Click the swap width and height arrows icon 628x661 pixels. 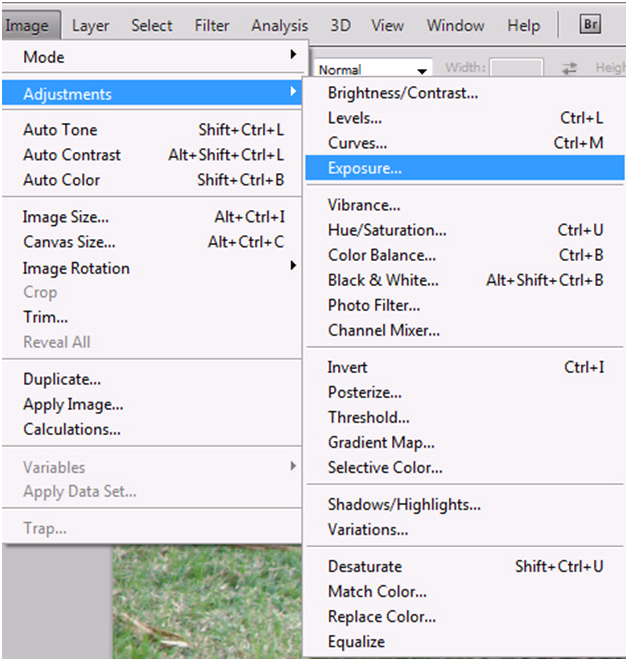(569, 68)
